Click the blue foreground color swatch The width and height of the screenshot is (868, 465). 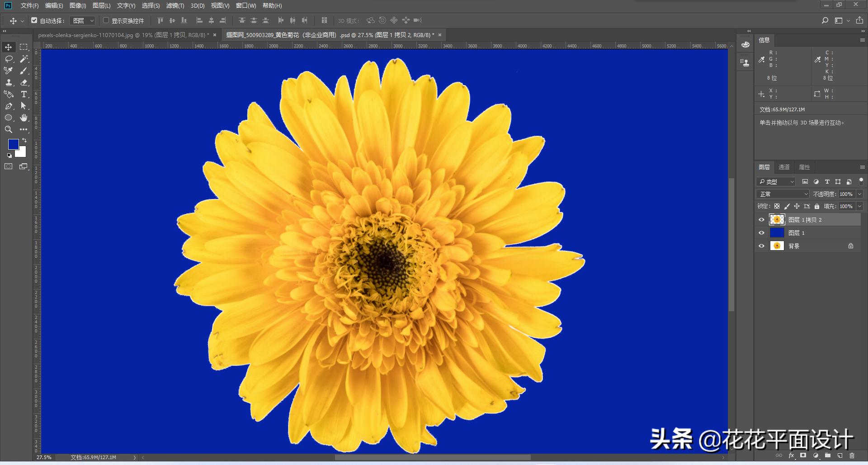13,144
